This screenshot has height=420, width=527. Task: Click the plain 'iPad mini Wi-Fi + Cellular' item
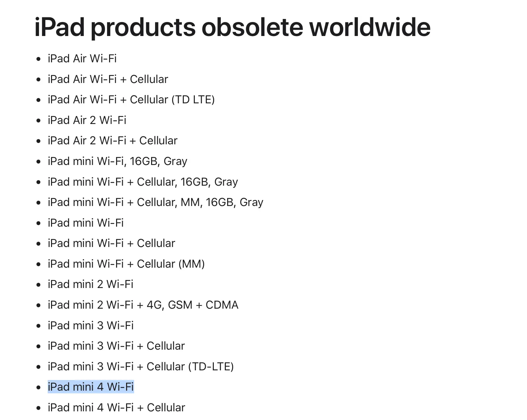point(111,243)
